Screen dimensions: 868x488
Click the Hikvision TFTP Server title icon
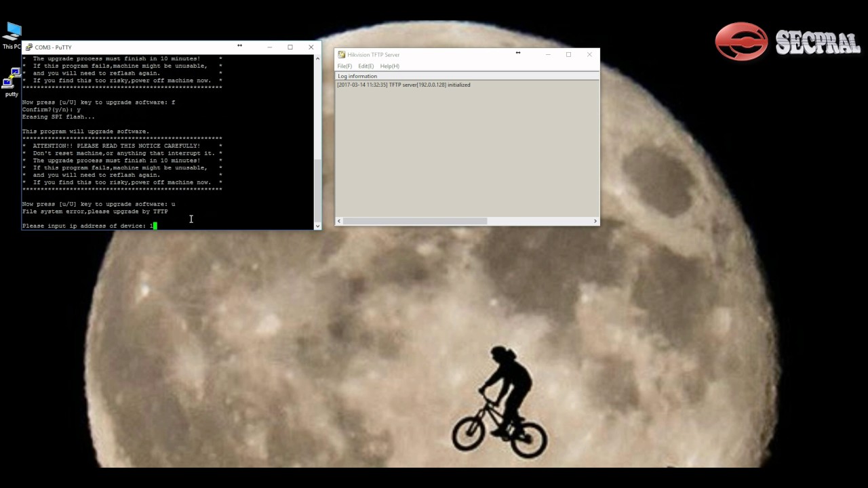pos(342,55)
